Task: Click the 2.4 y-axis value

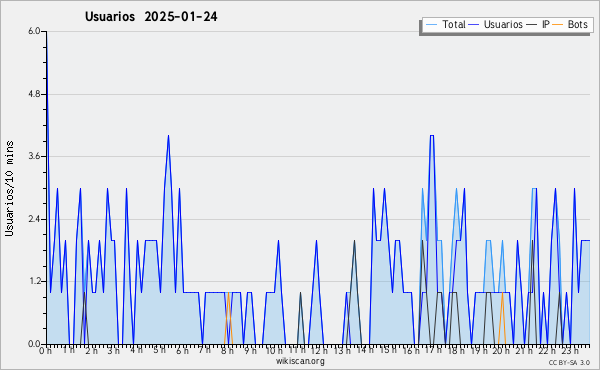Action: [34, 219]
